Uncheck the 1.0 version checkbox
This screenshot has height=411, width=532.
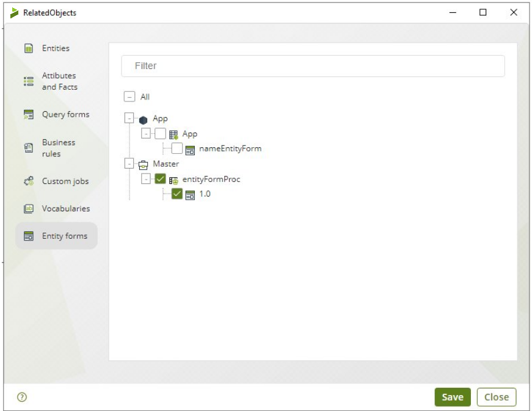coord(177,194)
